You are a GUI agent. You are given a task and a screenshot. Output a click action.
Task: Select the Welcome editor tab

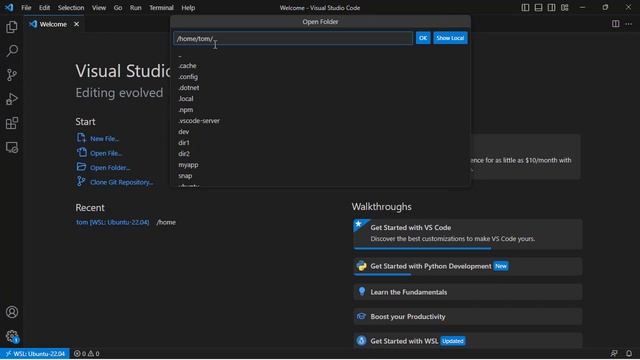pyautogui.click(x=53, y=24)
